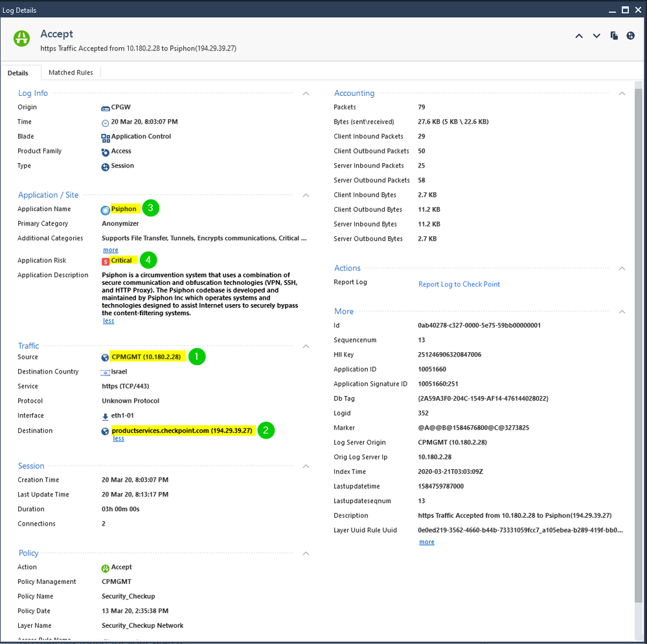This screenshot has height=644, width=647.
Task: Collapse the Traffic section
Action: coord(306,346)
